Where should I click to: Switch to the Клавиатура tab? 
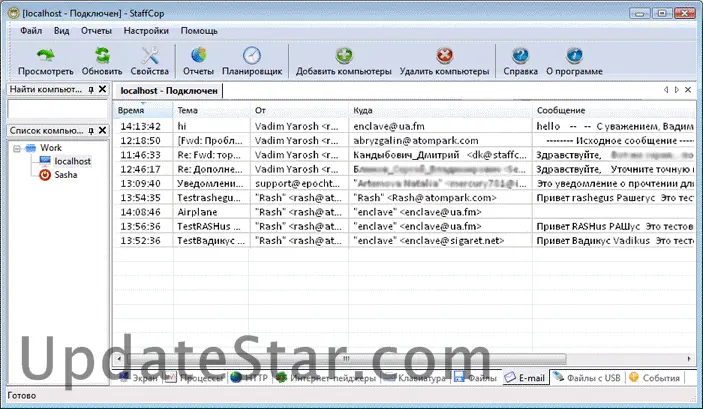tap(415, 378)
